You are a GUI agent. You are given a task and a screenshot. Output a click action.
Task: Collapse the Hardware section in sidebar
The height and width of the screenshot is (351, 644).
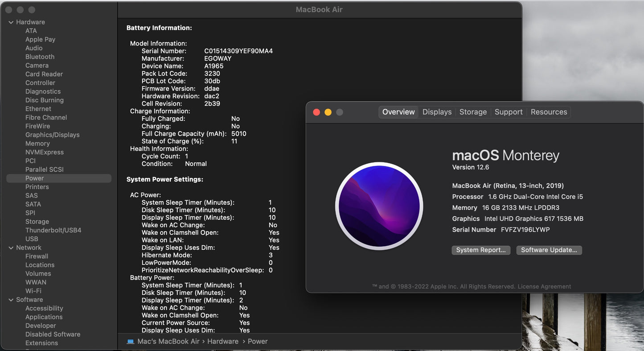[x=11, y=22]
